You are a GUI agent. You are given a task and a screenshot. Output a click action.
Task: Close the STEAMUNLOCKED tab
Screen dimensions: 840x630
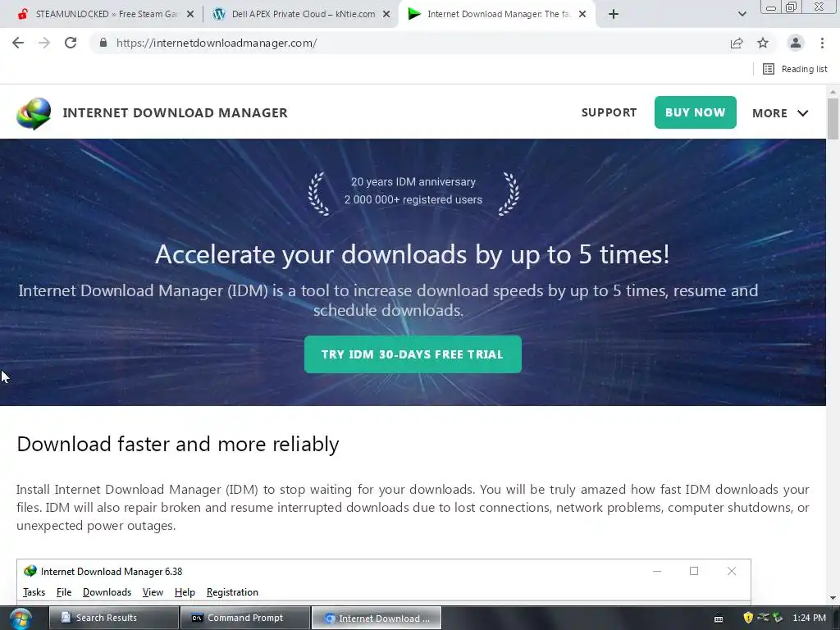[x=189, y=15]
